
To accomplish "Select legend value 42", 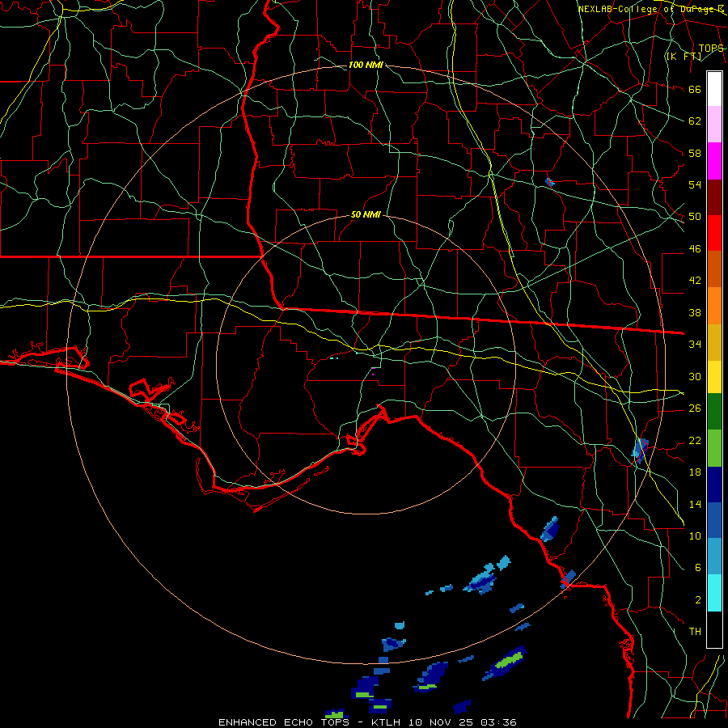I will click(695, 281).
